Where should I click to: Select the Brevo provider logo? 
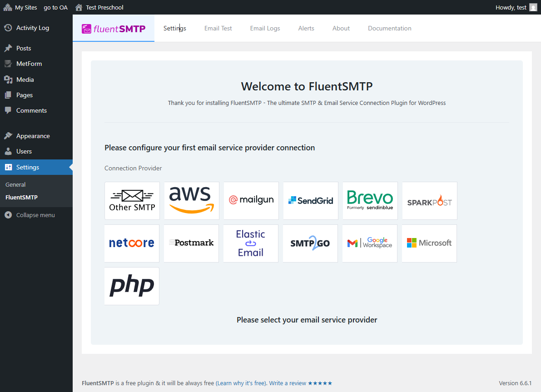pyautogui.click(x=370, y=201)
